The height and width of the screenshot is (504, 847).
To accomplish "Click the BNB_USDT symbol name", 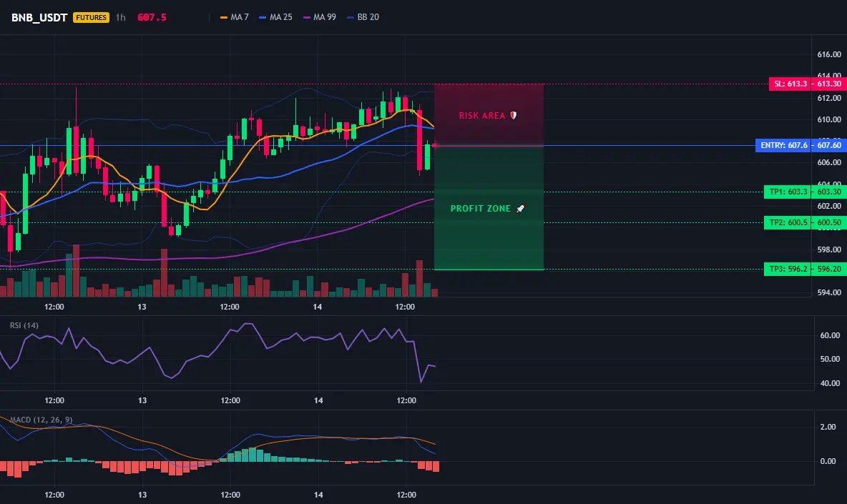I will point(39,17).
